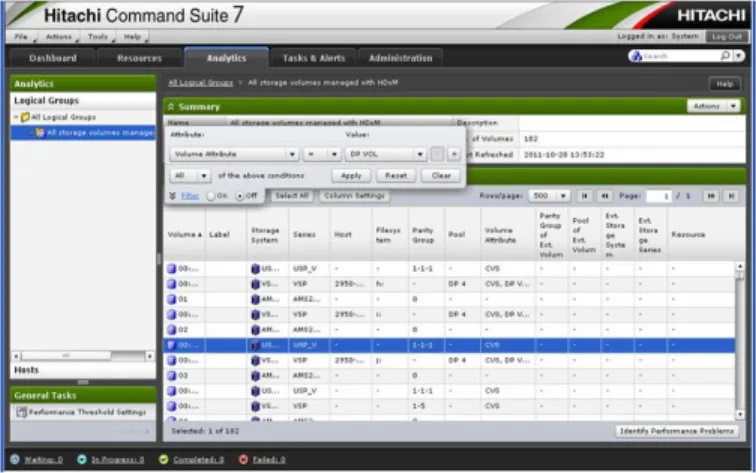756x473 pixels.
Task: Click the Performance Threshold Settings icon
Action: pos(21,412)
